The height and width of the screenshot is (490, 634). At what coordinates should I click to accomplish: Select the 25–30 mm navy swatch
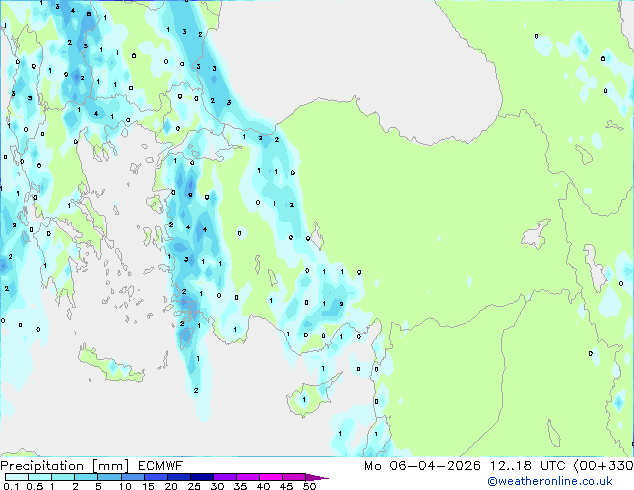[201, 477]
